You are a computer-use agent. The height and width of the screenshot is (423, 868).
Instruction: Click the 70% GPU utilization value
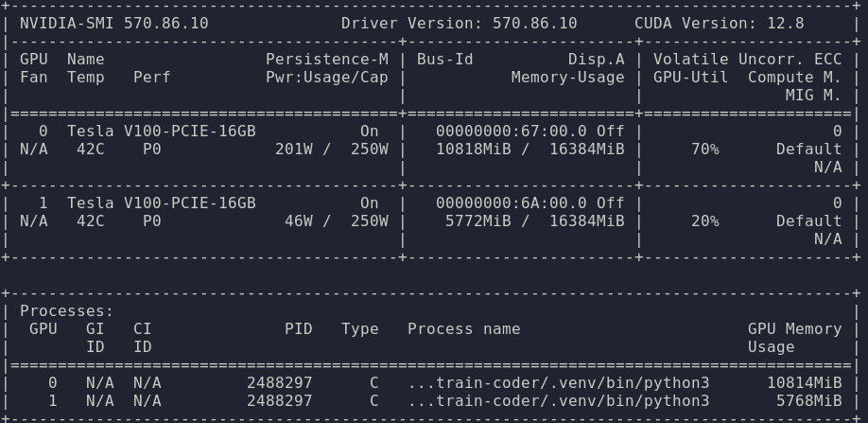705,150
